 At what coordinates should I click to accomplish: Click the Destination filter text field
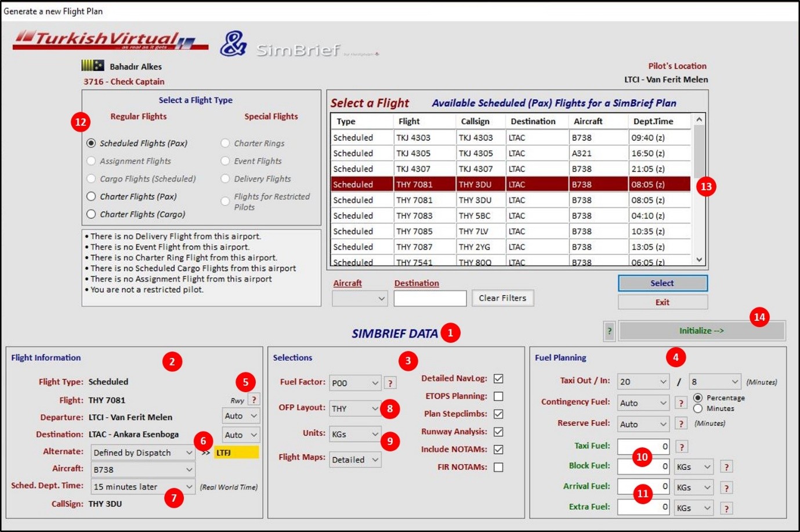pos(430,298)
